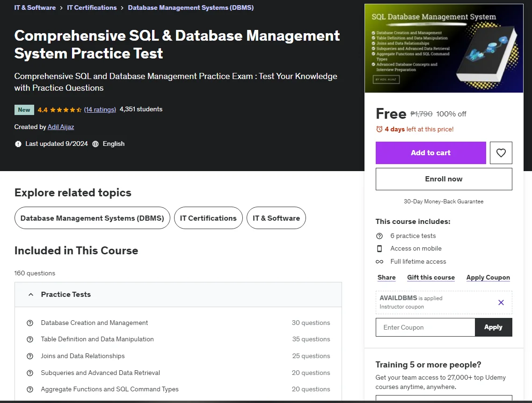This screenshot has height=403, width=532.
Task: Remove the AVAILDBMS coupon with X
Action: (x=501, y=302)
